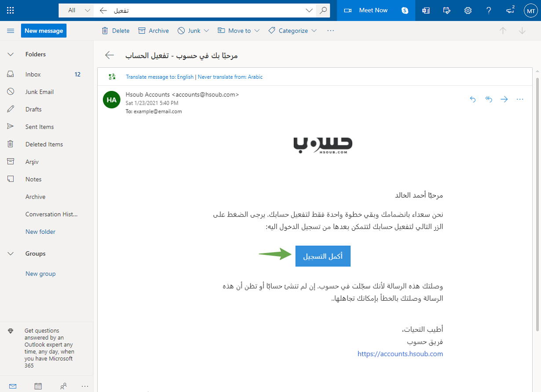Open the My Day calendar-check icon
The width and height of the screenshot is (541, 392).
point(447,10)
